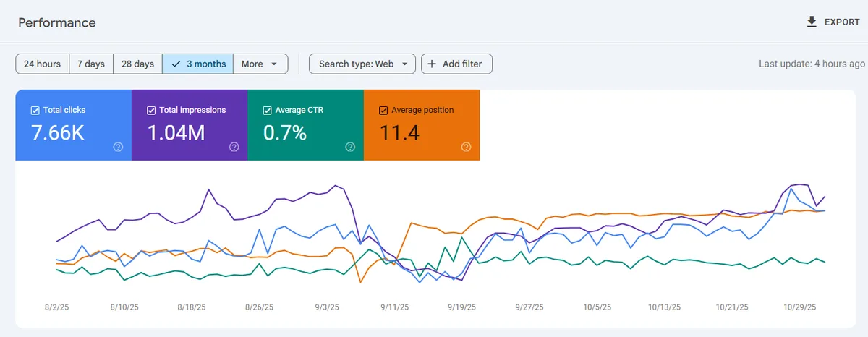Image resolution: width=868 pixels, height=337 pixels.
Task: Select the 7 days date range
Action: point(91,64)
